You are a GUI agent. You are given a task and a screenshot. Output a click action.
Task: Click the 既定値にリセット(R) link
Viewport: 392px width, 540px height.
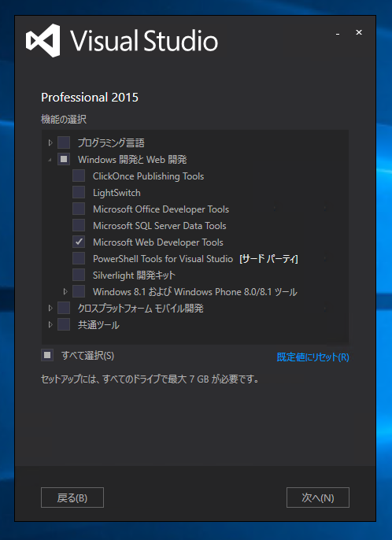[312, 357]
